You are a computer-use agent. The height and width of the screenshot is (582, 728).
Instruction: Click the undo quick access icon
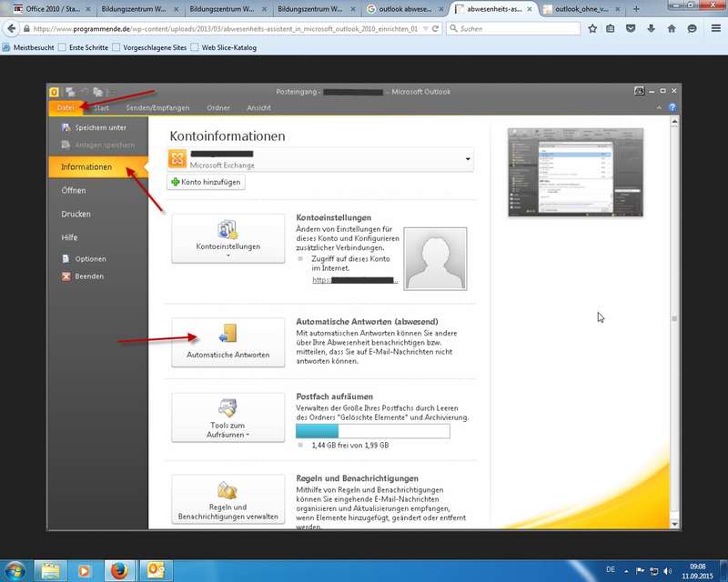[x=85, y=92]
